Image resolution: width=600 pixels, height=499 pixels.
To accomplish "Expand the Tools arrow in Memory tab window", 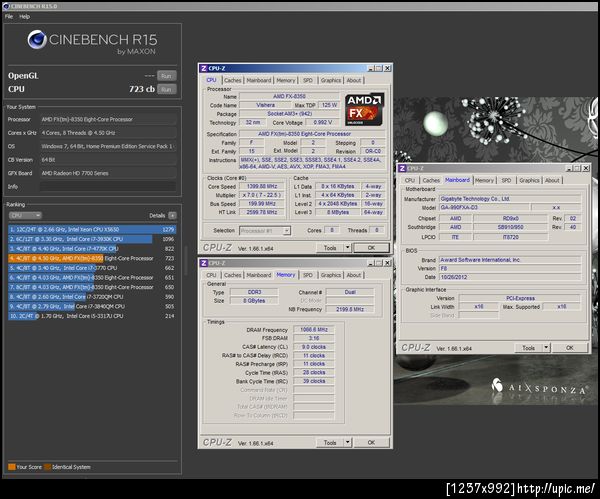I will [x=347, y=442].
